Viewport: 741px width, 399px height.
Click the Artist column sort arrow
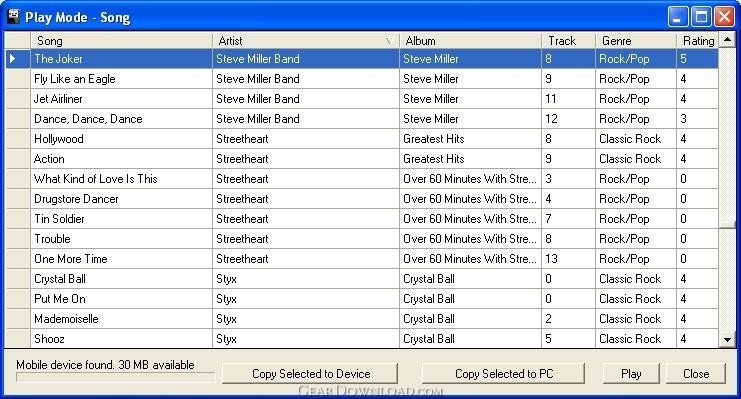point(388,41)
